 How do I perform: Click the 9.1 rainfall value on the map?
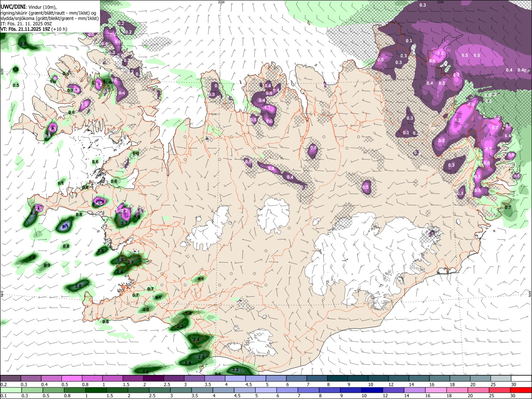point(65,227)
